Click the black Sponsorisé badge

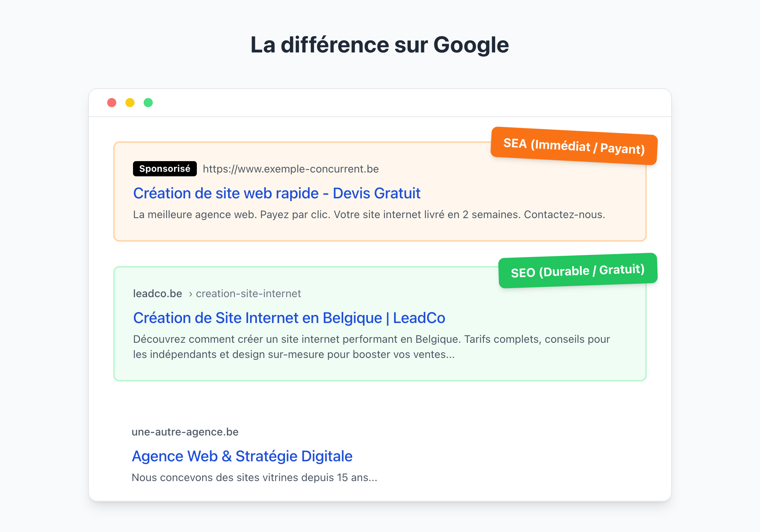point(165,169)
